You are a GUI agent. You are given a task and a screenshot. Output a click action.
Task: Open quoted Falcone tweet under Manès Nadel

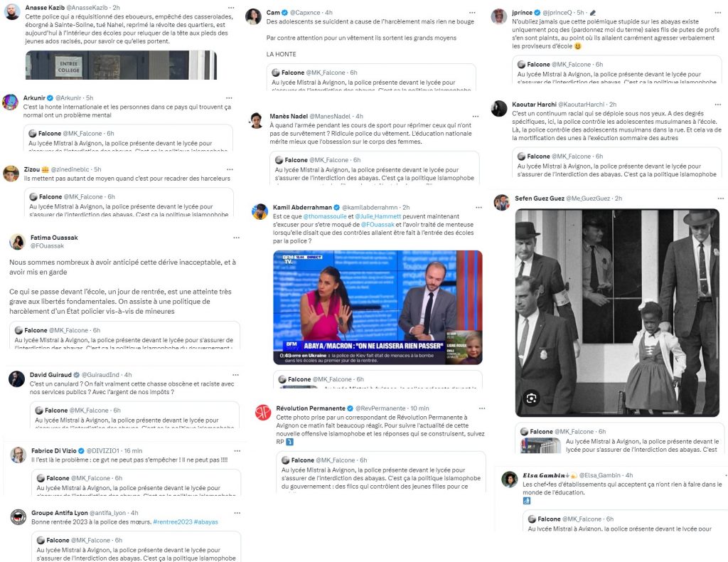click(374, 168)
